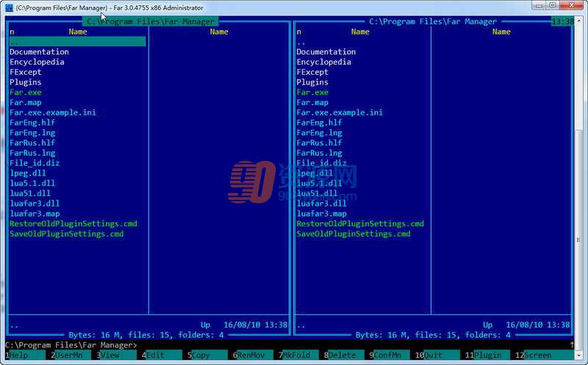The width and height of the screenshot is (588, 365).
Task: Select Encyclopedia folder in left panel
Action: click(x=37, y=62)
